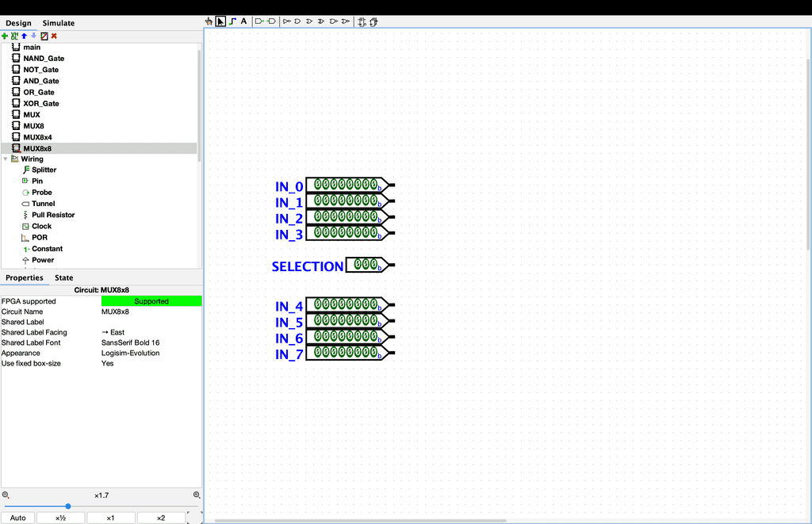The height and width of the screenshot is (524, 812).
Task: Select the Text tool (A icon)
Action: [x=243, y=21]
